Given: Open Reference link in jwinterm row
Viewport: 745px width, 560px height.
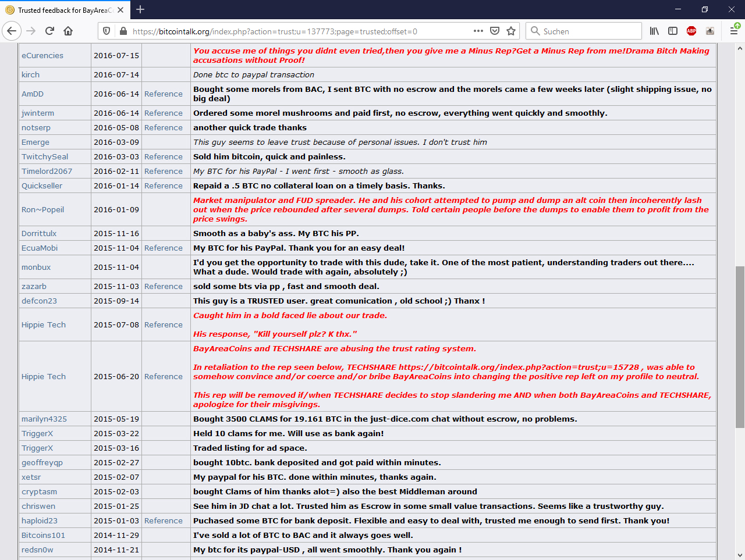Looking at the screenshot, I should (164, 113).
